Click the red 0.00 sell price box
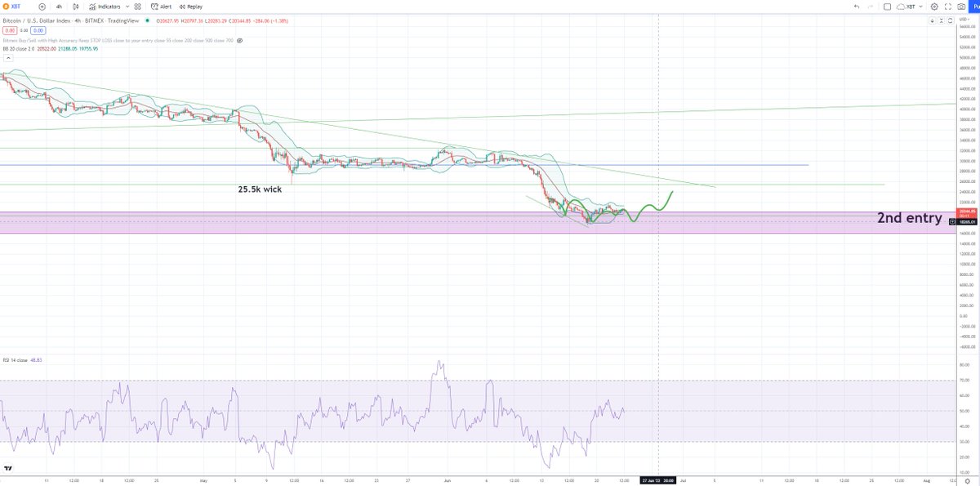The width and height of the screenshot is (980, 486). (x=10, y=31)
